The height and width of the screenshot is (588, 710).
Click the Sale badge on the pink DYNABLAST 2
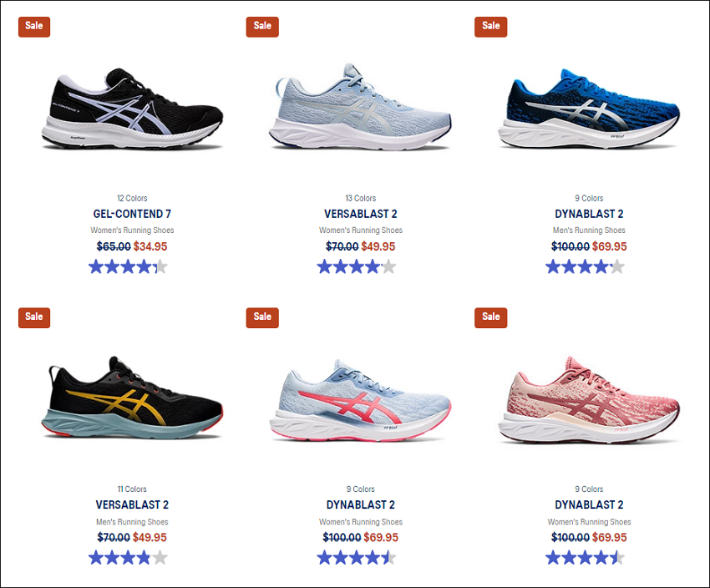tap(491, 317)
